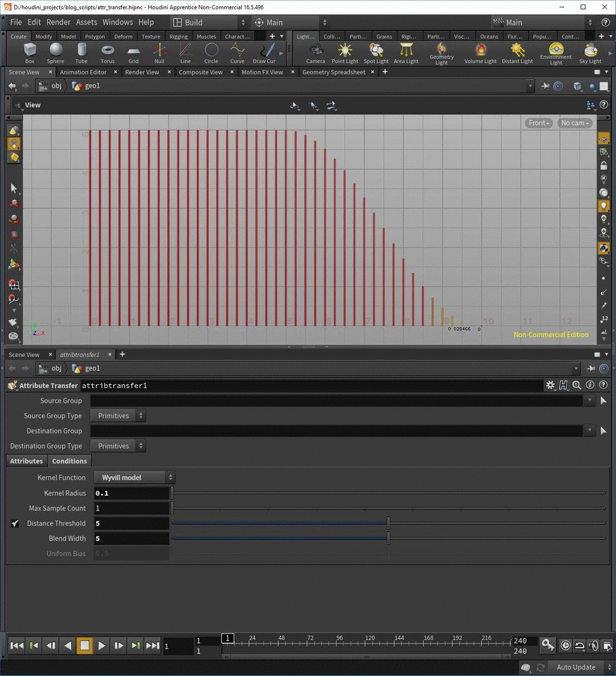Viewport: 616px width, 676px height.
Task: Toggle Auto Update mode at bottom right
Action: [576, 668]
